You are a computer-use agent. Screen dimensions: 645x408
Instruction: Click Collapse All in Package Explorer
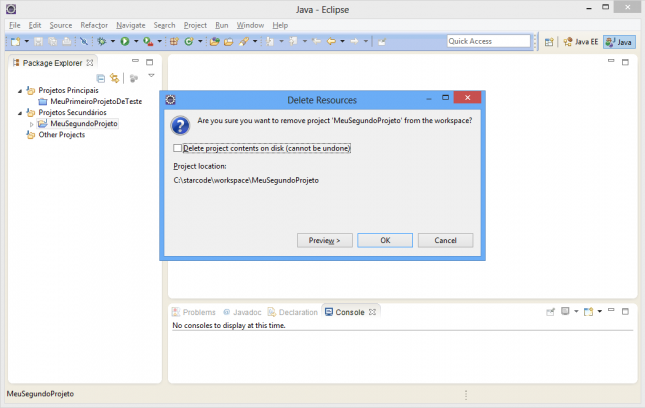pyautogui.click(x=101, y=78)
